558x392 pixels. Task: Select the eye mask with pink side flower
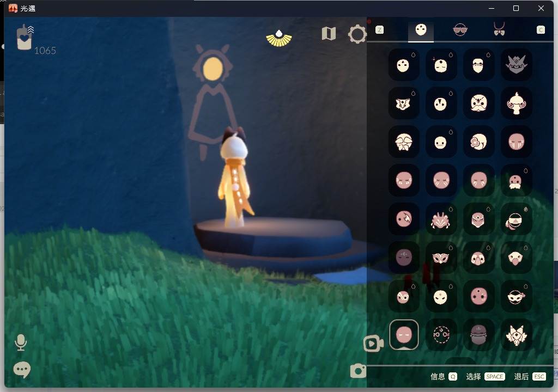[517, 295]
